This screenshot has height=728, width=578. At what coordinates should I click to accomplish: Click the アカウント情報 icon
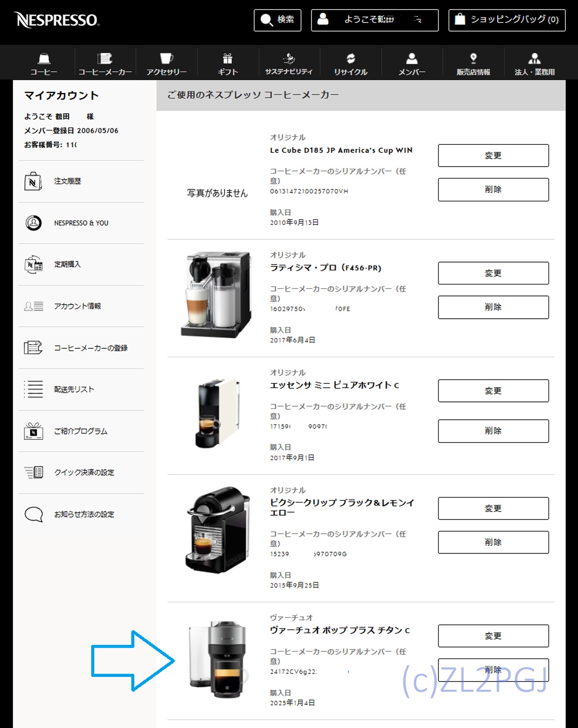coord(34,306)
